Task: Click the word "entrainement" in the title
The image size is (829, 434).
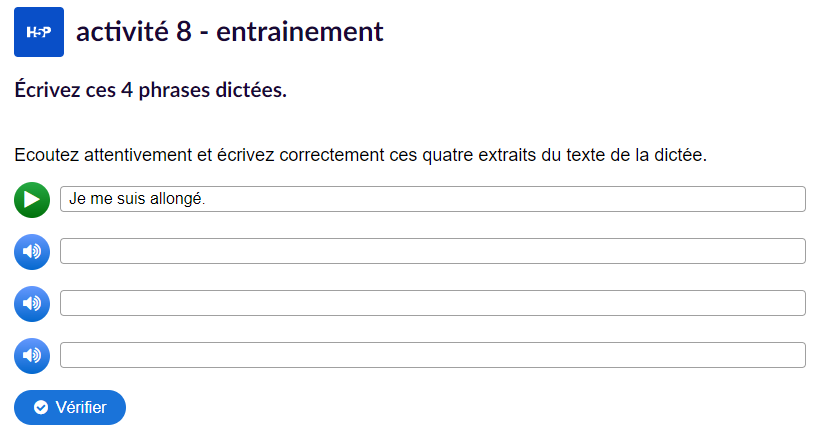Action: [300, 32]
